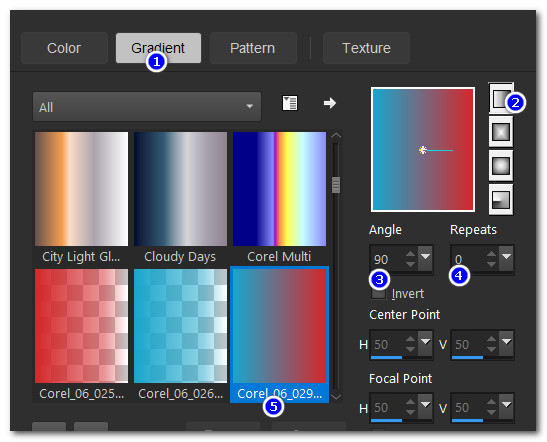Select the Cloudy Days gradient thumbnail
Screen dimensions: 547x442
point(180,189)
